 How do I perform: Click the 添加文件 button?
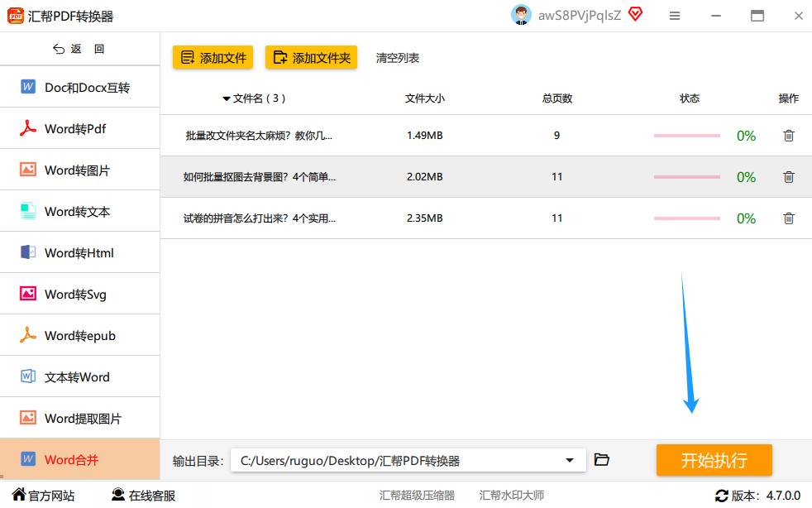213,58
